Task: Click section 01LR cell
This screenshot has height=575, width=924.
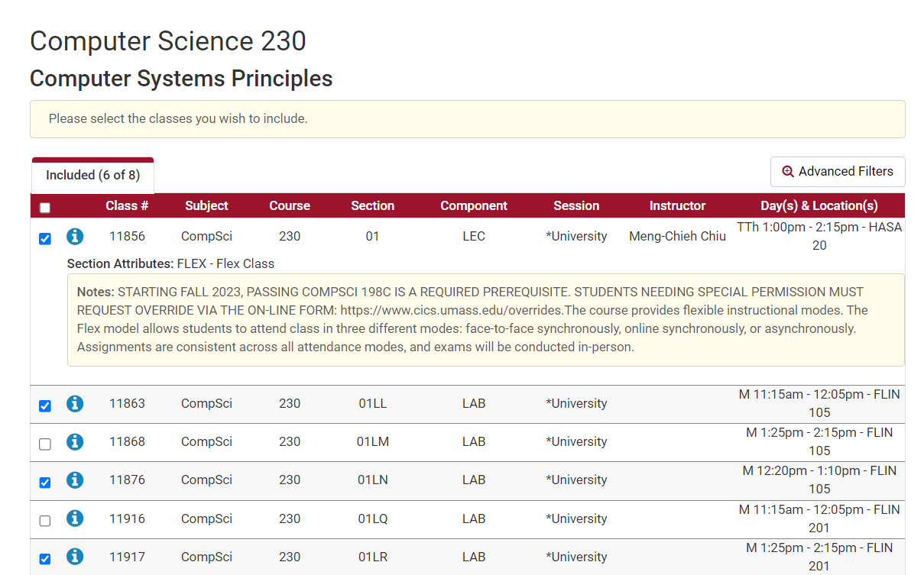Action: coord(373,557)
